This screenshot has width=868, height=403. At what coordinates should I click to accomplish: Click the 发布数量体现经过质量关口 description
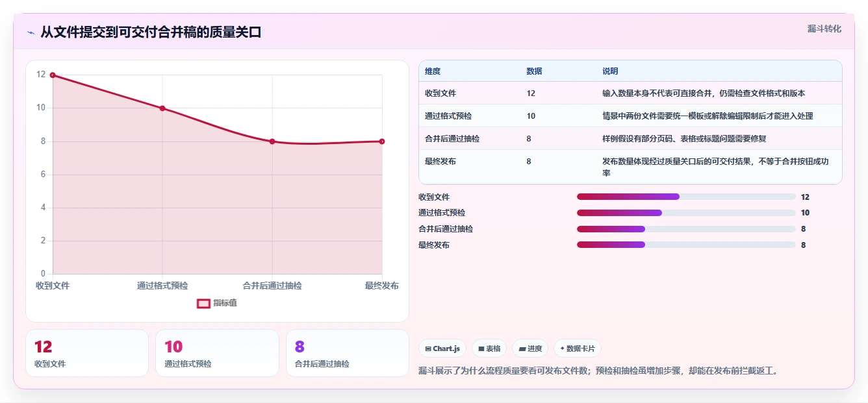tap(715, 167)
